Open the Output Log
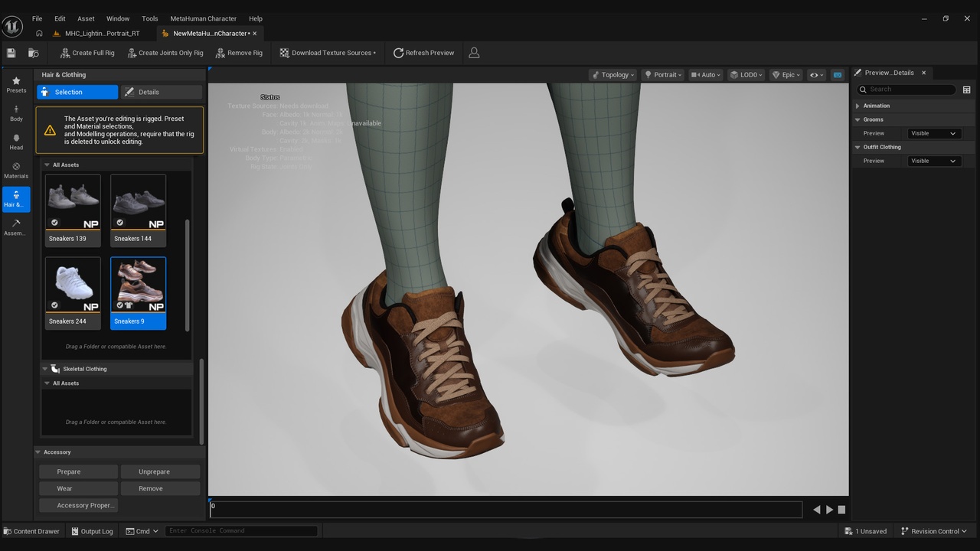Screen dimensions: 980x551 click(92, 531)
